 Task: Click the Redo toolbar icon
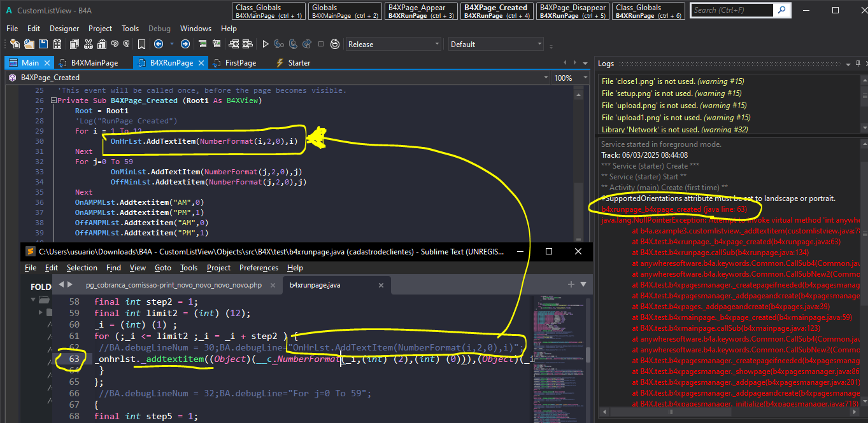pos(127,44)
